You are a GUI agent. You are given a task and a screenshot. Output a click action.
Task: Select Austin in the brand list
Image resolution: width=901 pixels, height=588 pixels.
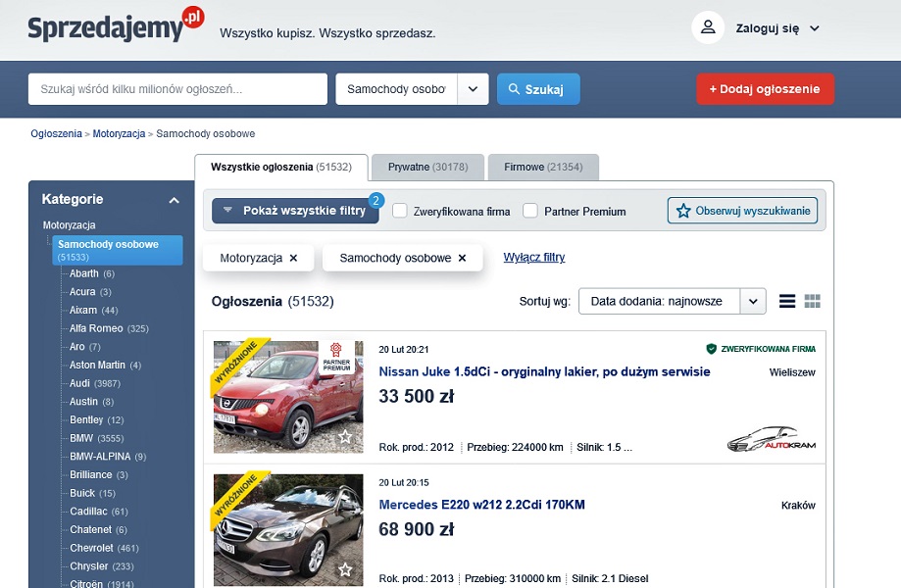92,402
